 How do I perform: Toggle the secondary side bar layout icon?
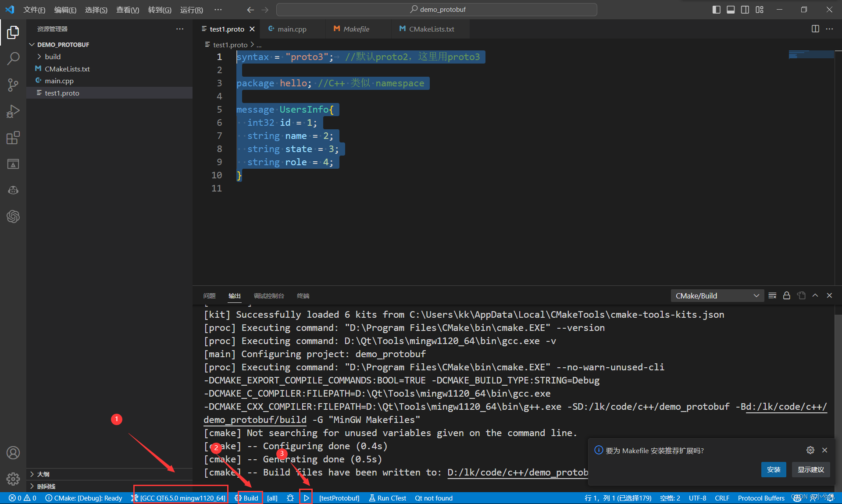pyautogui.click(x=745, y=10)
